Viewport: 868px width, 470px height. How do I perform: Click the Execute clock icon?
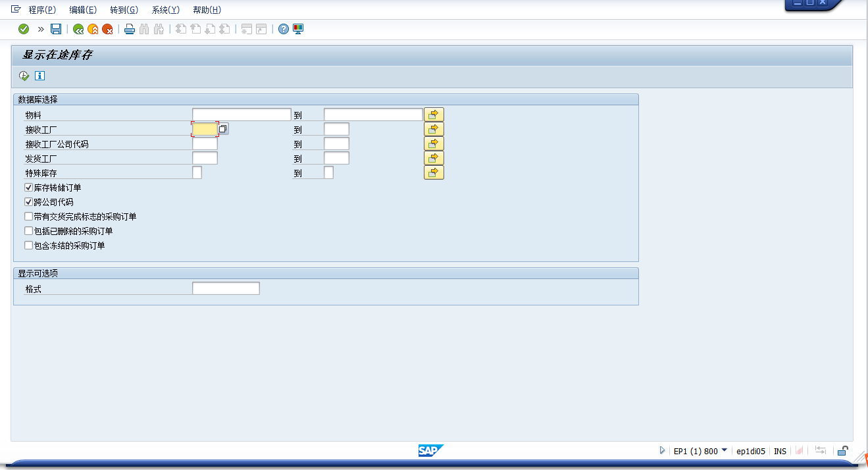pyautogui.click(x=24, y=76)
